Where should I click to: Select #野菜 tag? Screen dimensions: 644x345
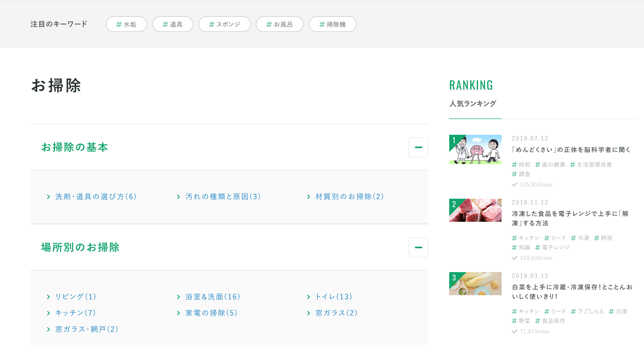coord(521,321)
